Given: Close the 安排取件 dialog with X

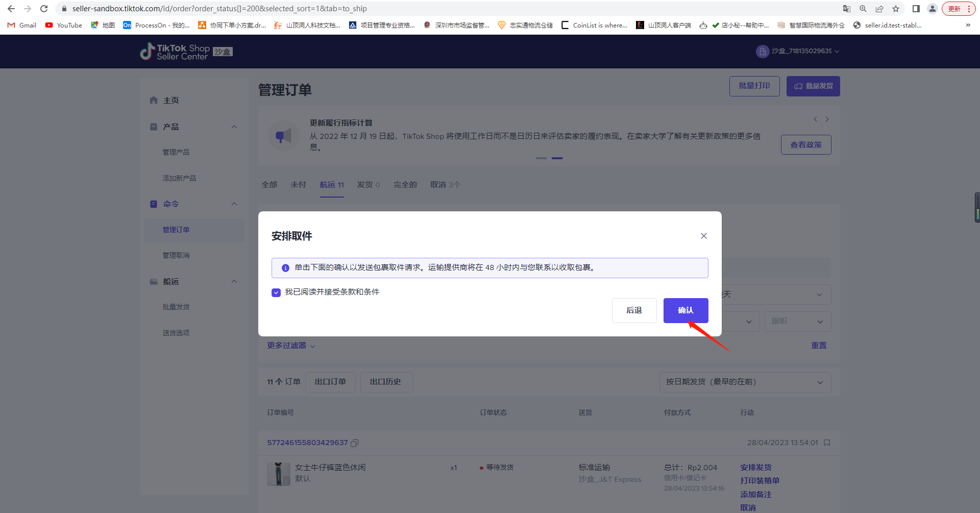Looking at the screenshot, I should click(x=703, y=236).
